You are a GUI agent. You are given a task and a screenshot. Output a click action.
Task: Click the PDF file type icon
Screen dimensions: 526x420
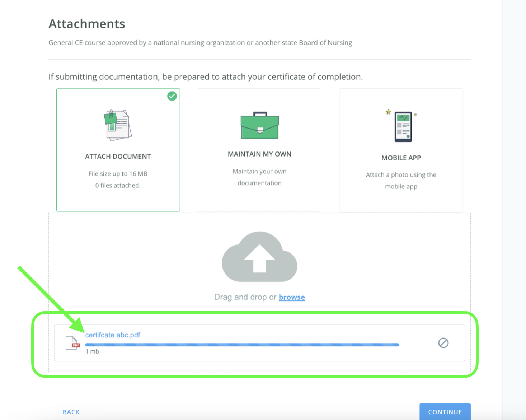[x=72, y=343]
